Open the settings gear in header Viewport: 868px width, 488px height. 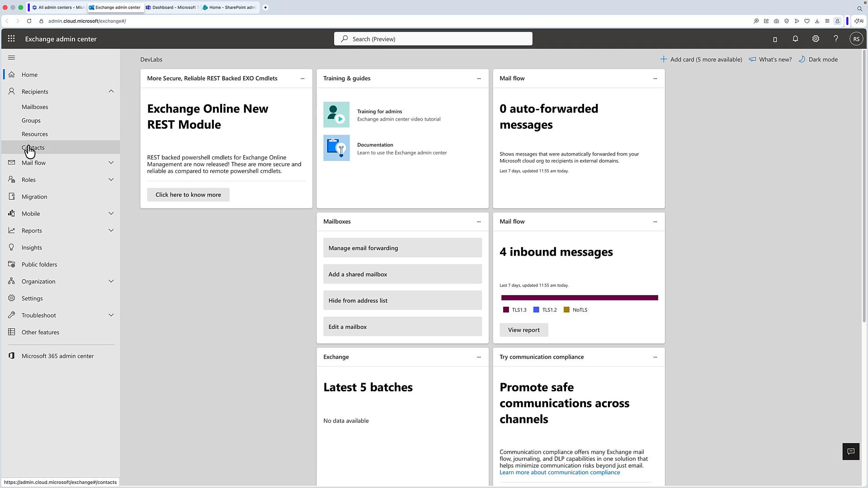tap(816, 39)
